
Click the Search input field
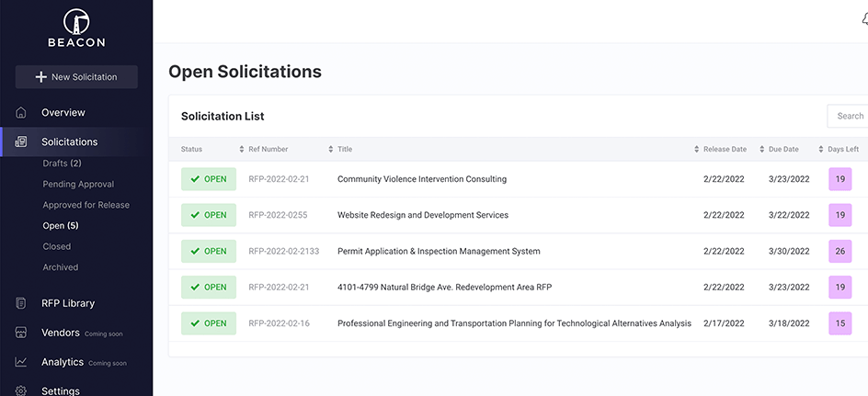[848, 116]
